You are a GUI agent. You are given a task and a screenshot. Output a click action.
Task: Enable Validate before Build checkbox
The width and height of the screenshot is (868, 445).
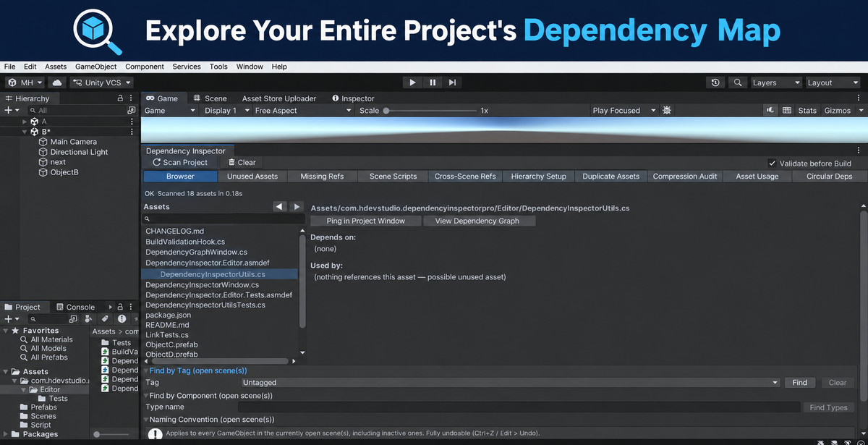772,164
